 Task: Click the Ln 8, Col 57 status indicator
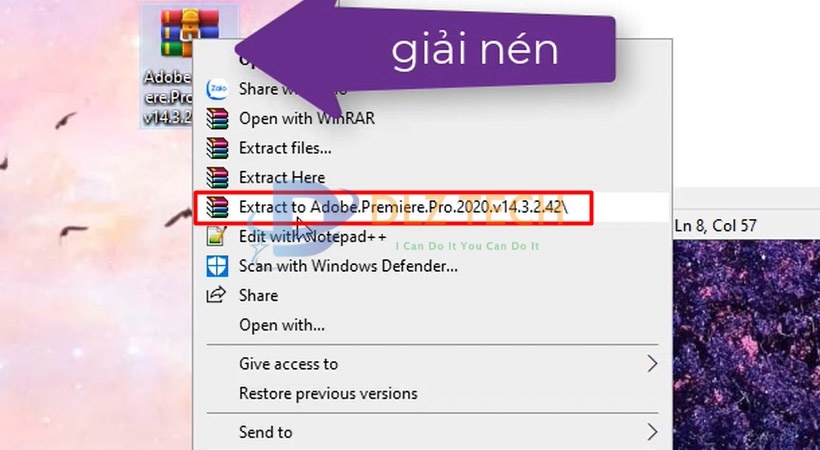[716, 226]
